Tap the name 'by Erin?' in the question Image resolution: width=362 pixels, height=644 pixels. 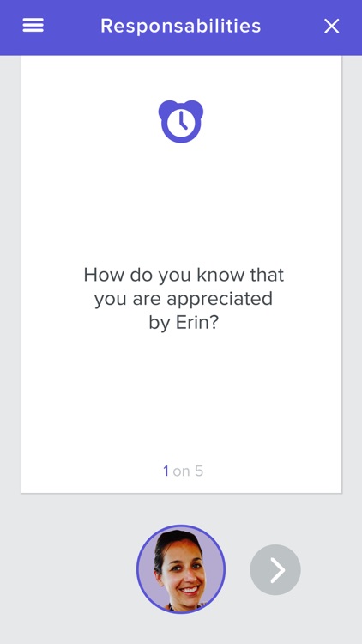point(184,323)
